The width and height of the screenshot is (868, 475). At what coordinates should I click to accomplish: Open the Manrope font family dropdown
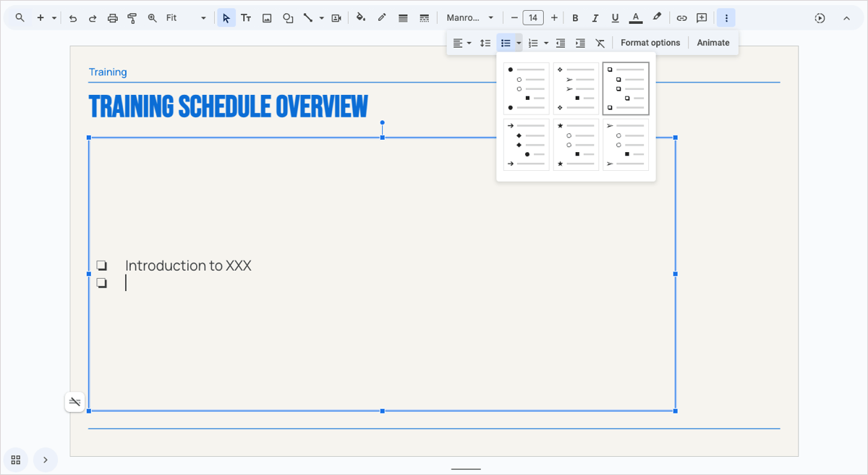click(x=469, y=18)
